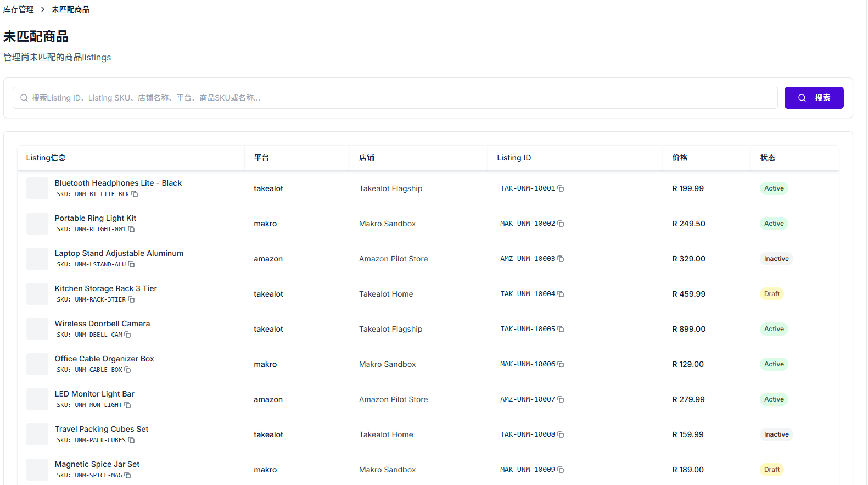Open the LED Monitor Light Bar thumbnail
868x485 pixels.
coord(37,399)
